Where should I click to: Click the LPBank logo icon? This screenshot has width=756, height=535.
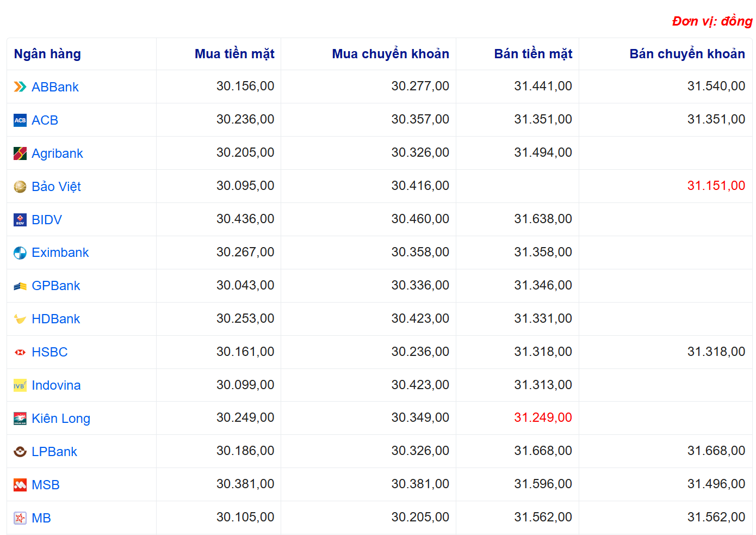point(20,452)
